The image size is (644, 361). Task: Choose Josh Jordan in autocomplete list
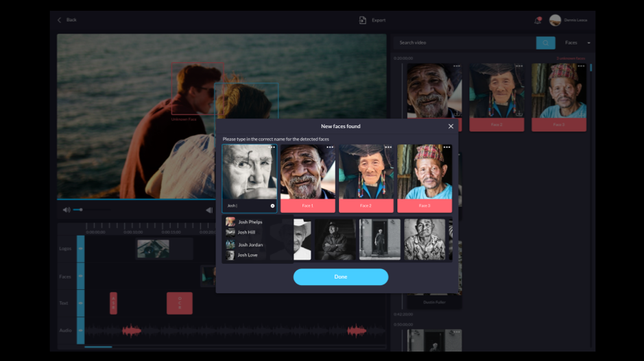coord(250,245)
